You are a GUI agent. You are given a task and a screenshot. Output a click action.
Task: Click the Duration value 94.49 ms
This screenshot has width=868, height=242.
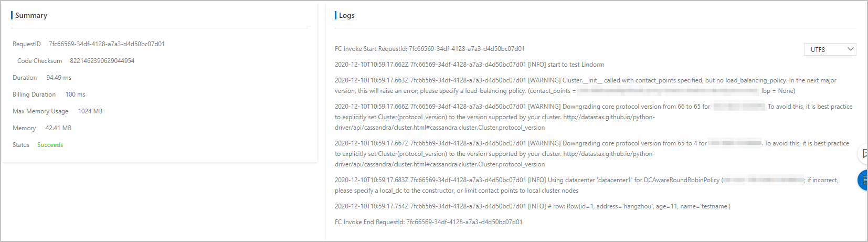pyautogui.click(x=59, y=78)
